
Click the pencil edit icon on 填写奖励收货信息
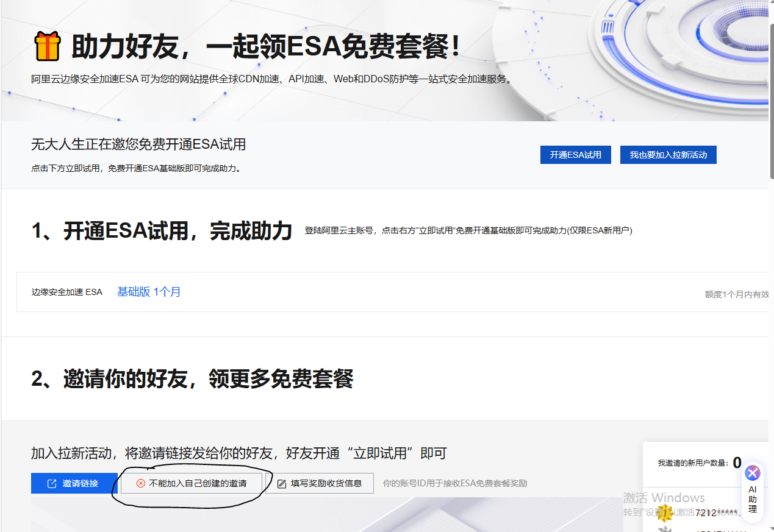(x=282, y=483)
